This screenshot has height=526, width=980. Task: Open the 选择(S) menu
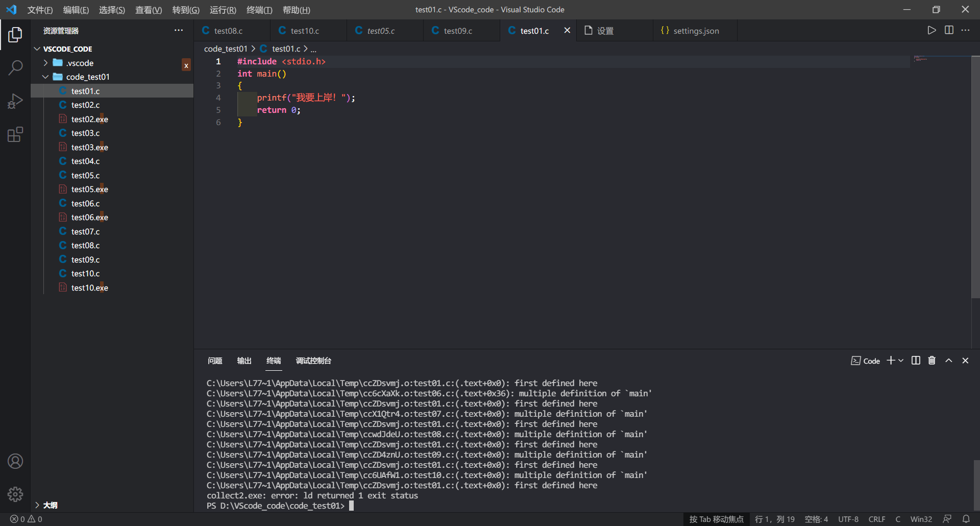112,10
